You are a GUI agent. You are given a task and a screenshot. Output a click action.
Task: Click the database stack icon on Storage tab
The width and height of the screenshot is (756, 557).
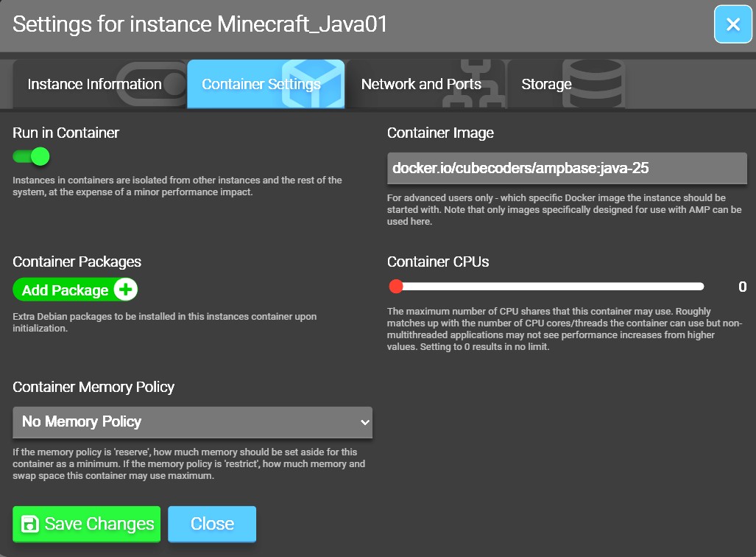(x=597, y=83)
